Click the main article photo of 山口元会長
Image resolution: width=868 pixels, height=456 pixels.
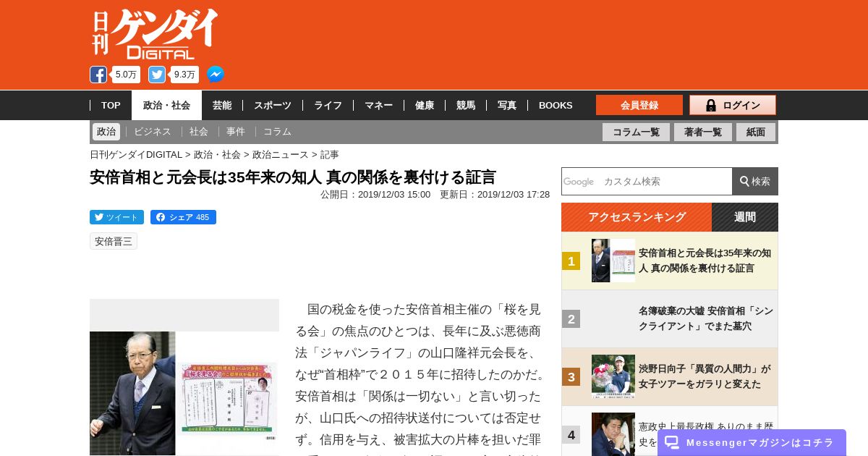point(184,393)
